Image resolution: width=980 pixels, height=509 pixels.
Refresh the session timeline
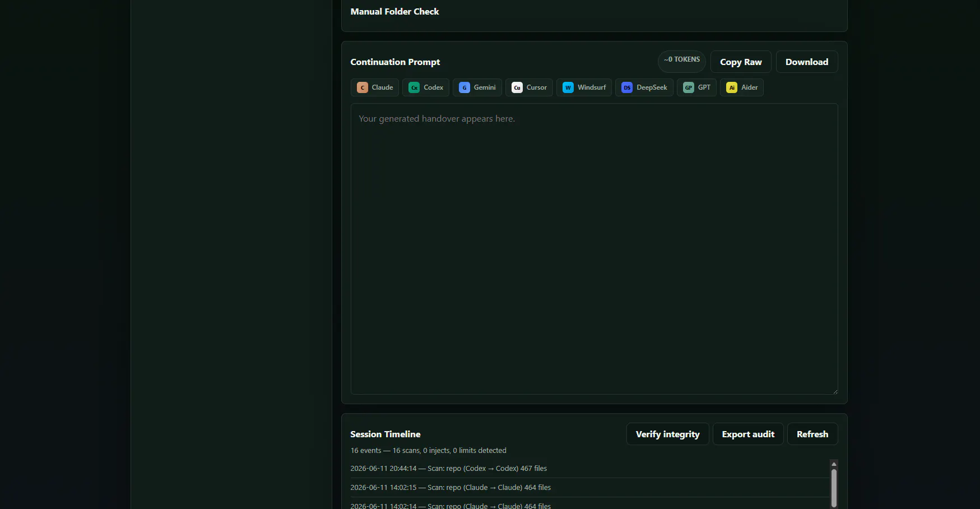coord(812,434)
